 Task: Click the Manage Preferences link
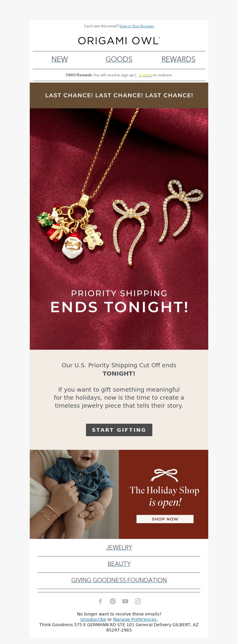[135, 619]
